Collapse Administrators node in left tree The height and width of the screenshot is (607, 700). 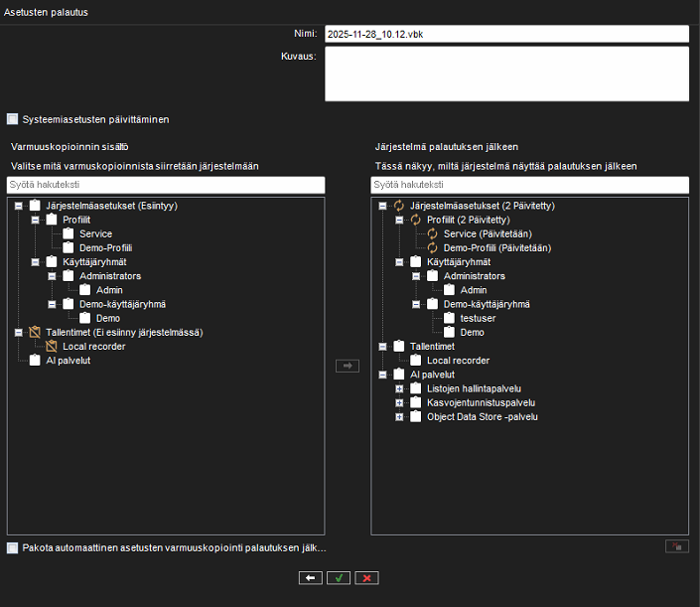point(52,276)
